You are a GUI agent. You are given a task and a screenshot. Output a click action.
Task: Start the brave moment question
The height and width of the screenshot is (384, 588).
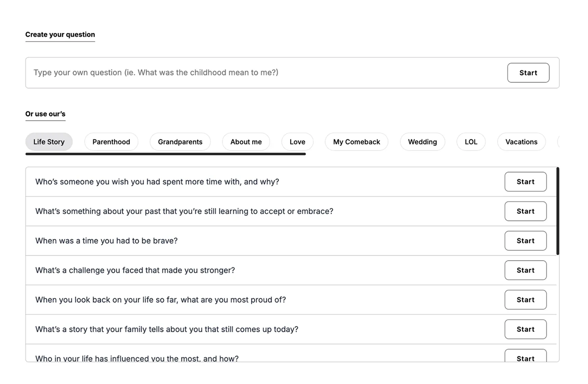pos(525,240)
